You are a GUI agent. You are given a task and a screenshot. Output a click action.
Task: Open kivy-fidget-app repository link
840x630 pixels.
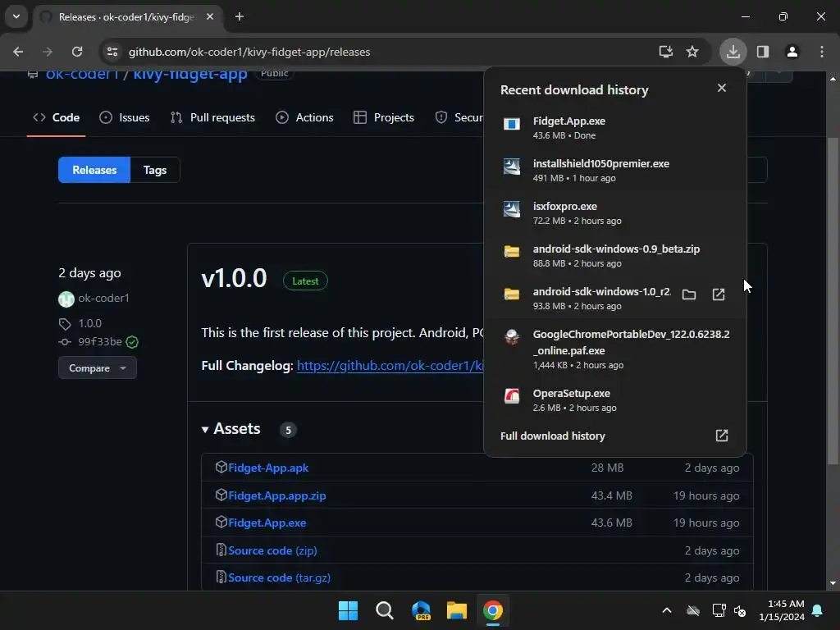point(190,73)
